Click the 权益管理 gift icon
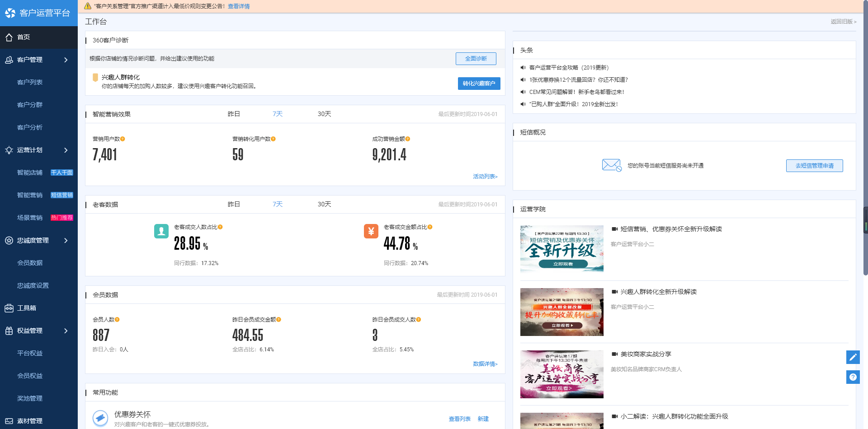Image resolution: width=868 pixels, height=429 pixels. tap(9, 331)
